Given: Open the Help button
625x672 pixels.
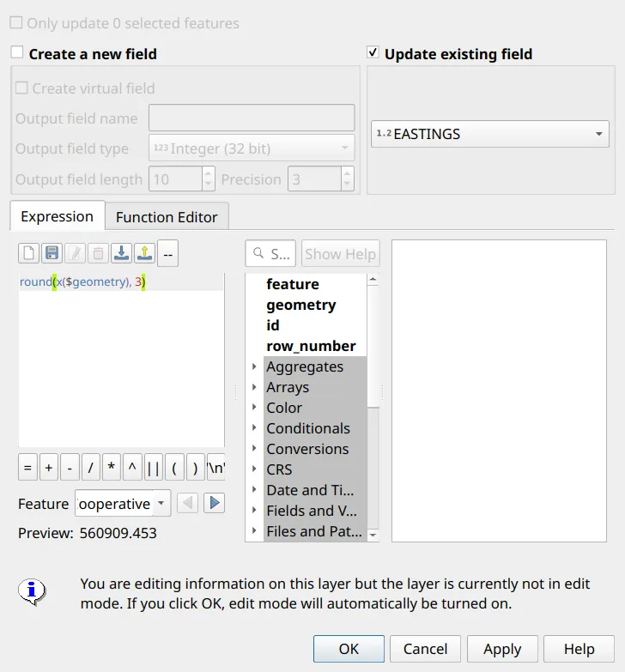Looking at the screenshot, I should click(579, 649).
